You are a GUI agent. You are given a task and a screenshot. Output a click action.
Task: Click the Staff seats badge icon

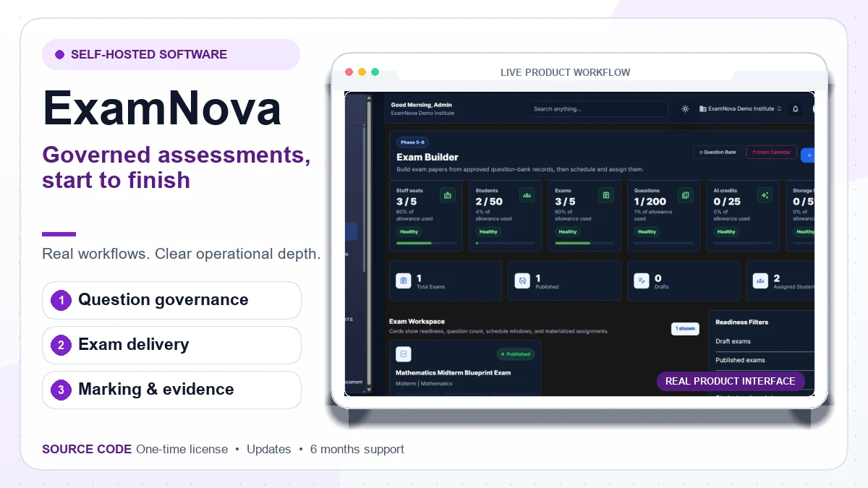(448, 195)
